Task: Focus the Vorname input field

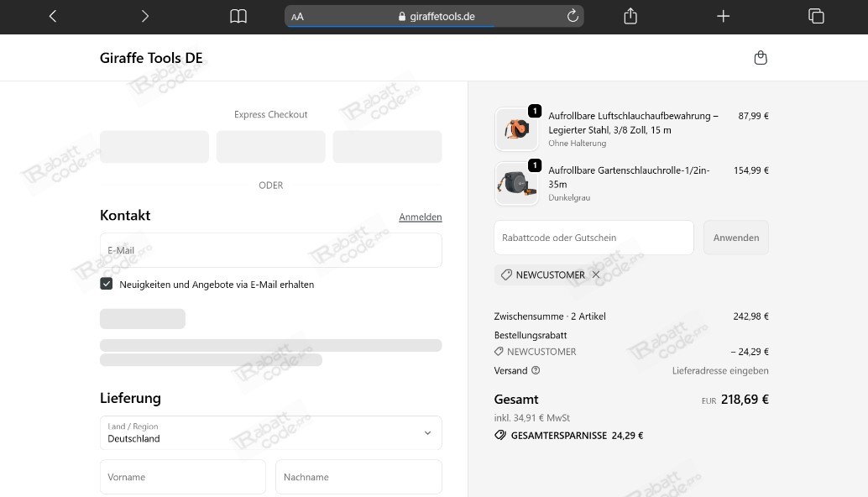Action: click(x=183, y=477)
